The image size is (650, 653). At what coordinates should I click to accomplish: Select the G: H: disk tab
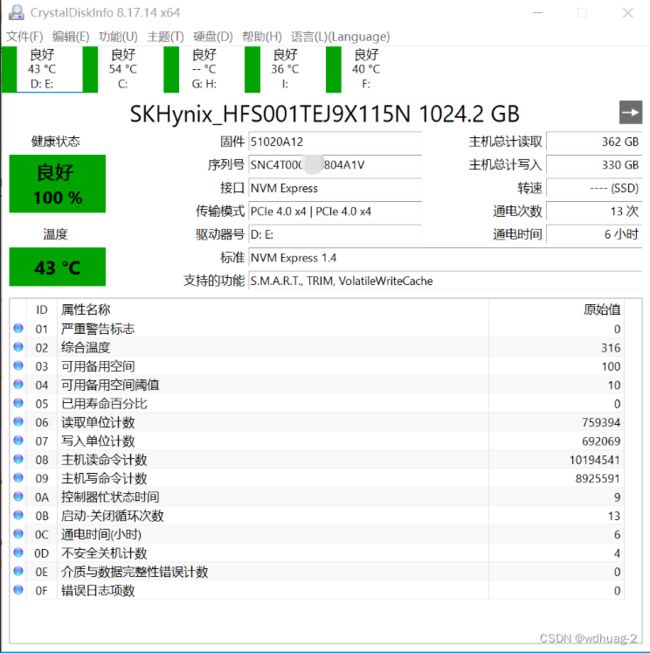[x=204, y=69]
